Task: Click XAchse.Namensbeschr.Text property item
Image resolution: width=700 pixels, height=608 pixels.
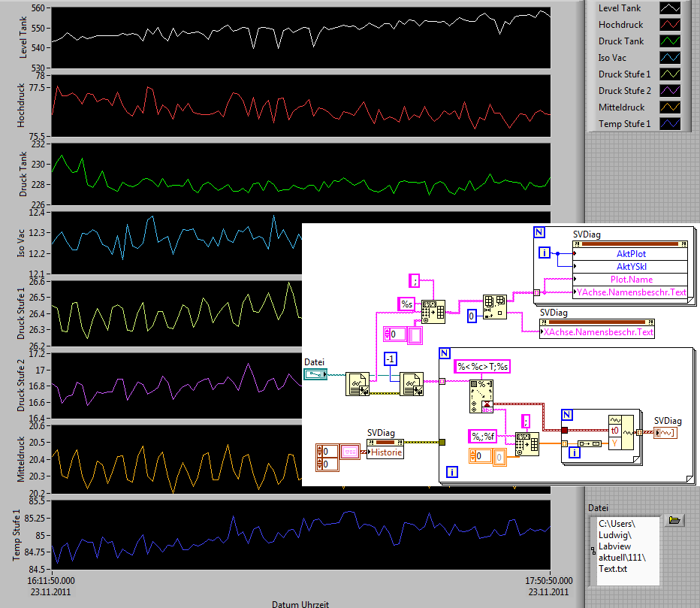Action: [x=597, y=332]
